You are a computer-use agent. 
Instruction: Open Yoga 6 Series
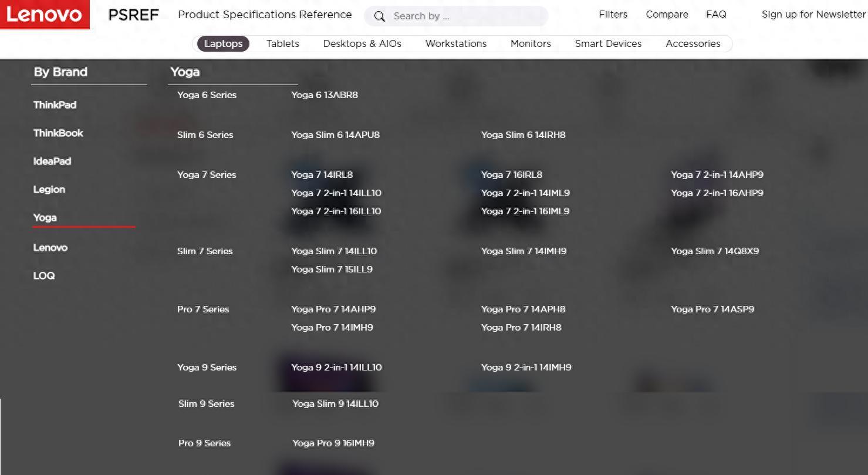207,95
